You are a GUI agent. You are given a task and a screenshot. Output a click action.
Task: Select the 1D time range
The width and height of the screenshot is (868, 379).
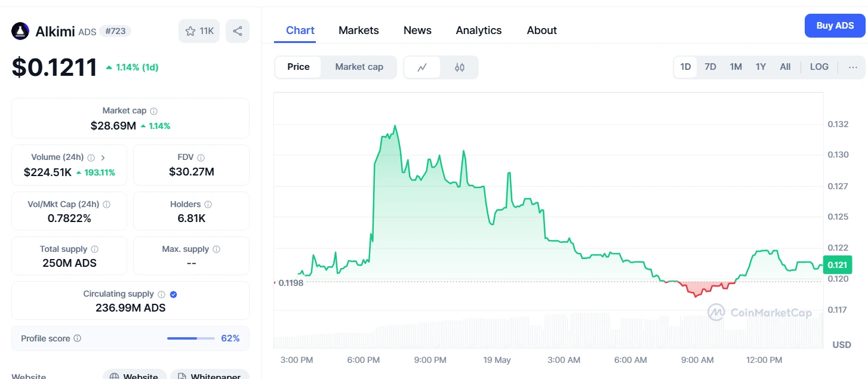[x=685, y=67]
